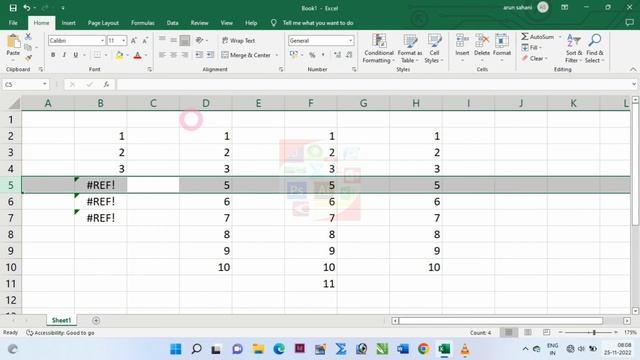Switch to Page Layout view
The image size is (640, 360).
[528, 333]
